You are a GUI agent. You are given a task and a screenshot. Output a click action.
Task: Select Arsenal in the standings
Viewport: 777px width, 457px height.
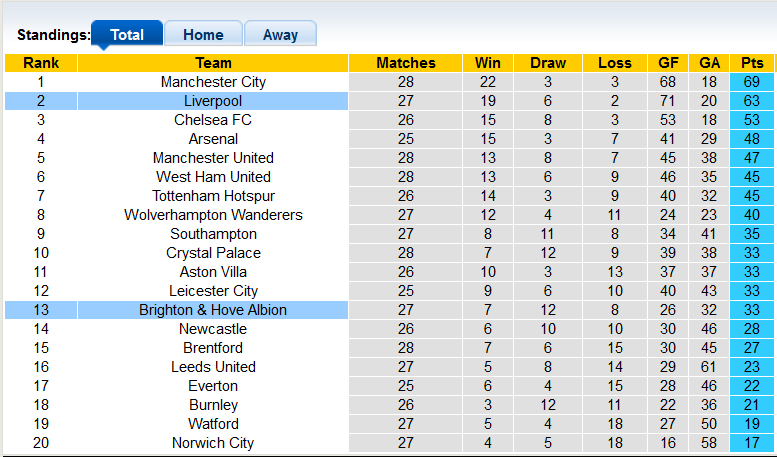click(x=213, y=139)
